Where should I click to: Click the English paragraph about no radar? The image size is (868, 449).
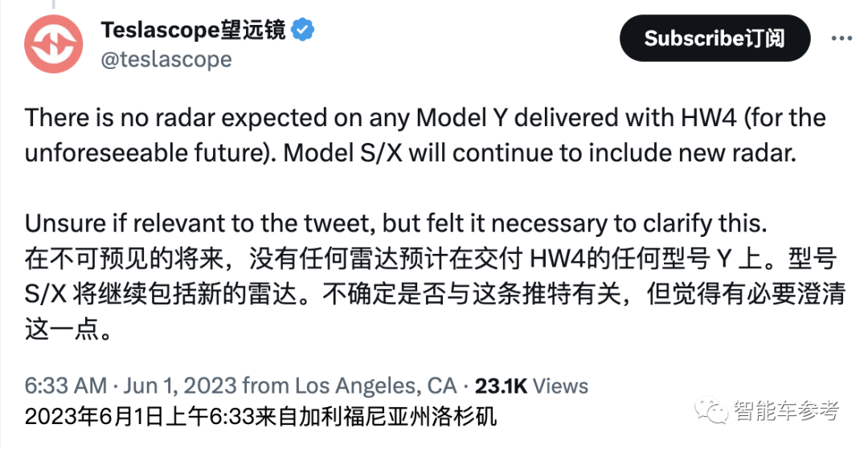(x=425, y=136)
